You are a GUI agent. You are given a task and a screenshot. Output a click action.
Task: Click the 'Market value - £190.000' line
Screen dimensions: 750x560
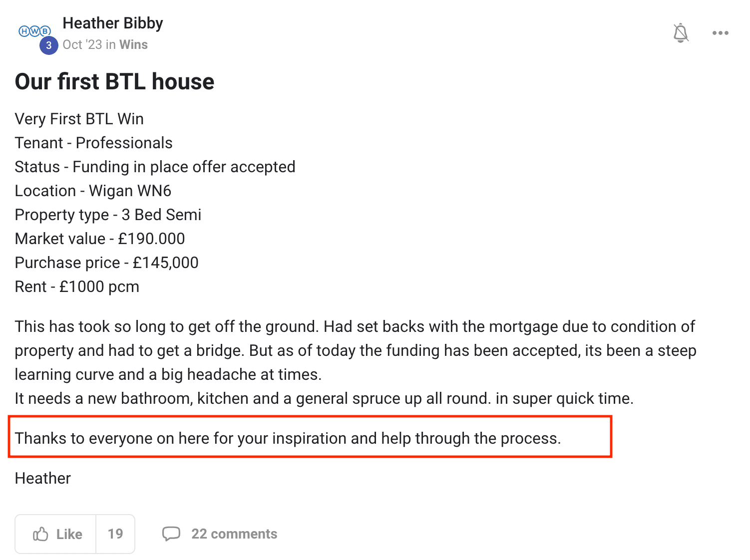click(100, 239)
